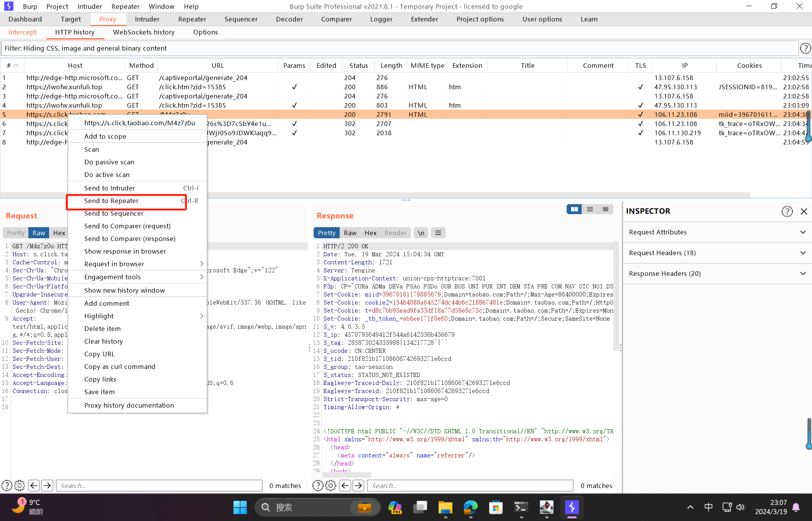Screen dimensions: 812x521
Task: Open the Inspector help icon
Action: [787, 211]
